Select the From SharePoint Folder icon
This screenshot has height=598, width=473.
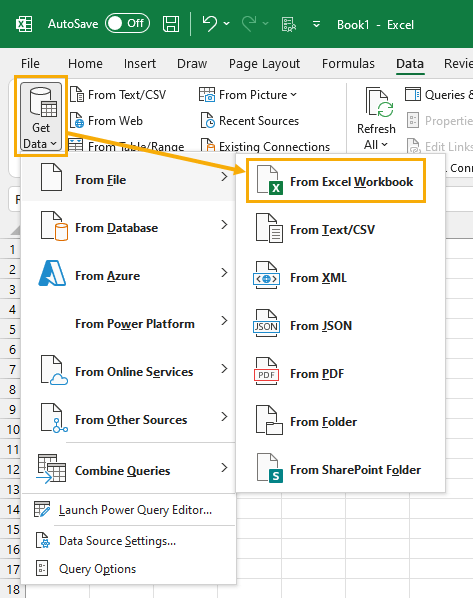coord(270,468)
